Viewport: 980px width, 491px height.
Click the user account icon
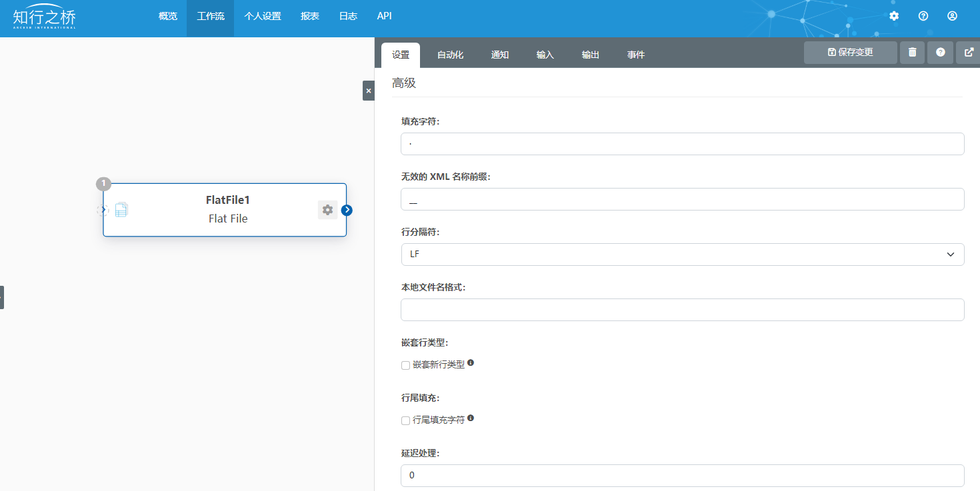click(x=952, y=16)
